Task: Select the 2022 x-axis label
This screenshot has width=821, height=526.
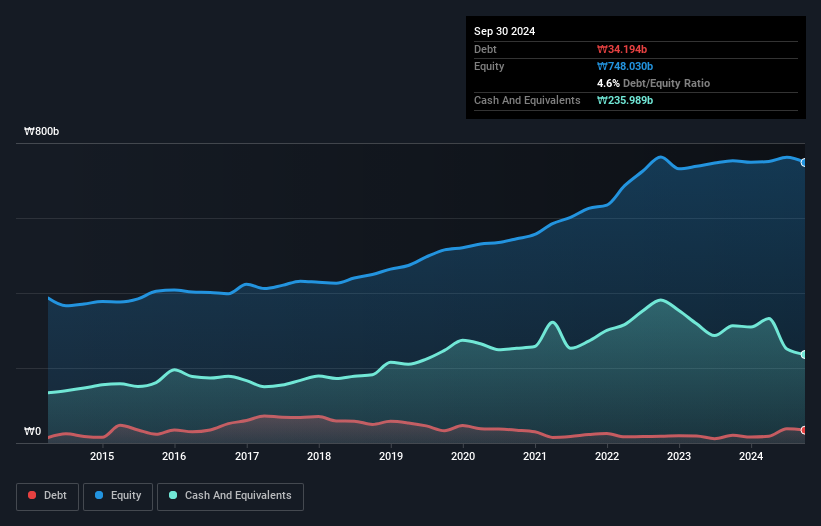Action: [x=607, y=456]
